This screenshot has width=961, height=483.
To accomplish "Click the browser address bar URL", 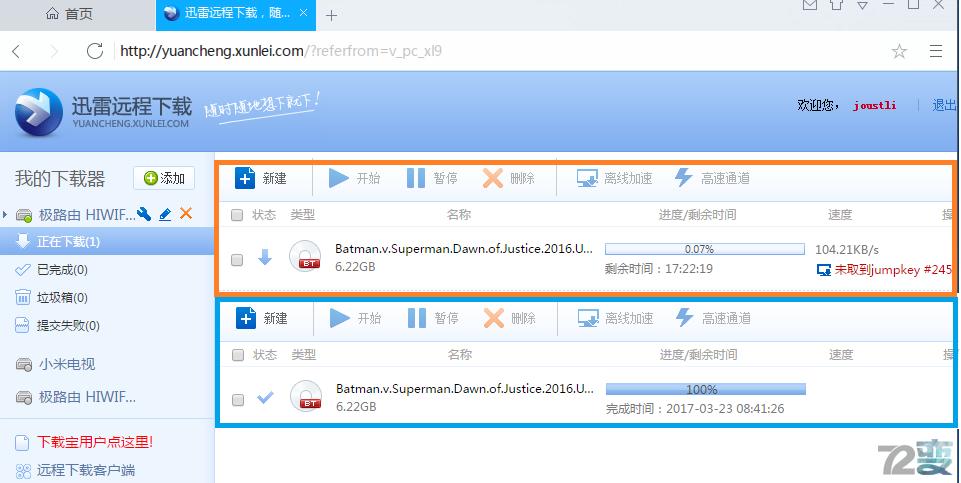I will (281, 51).
